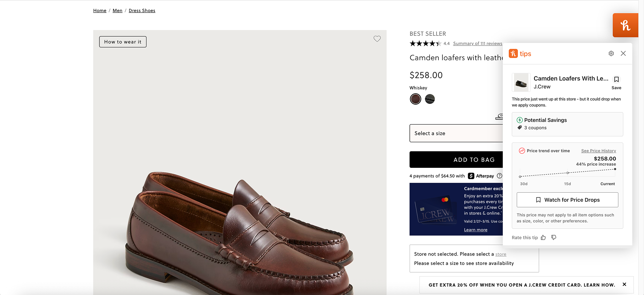Rate this tip thumbs up

(x=543, y=237)
